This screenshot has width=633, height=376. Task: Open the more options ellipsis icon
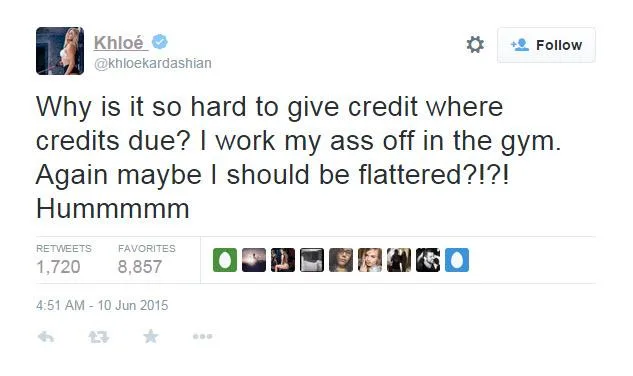coord(202,336)
